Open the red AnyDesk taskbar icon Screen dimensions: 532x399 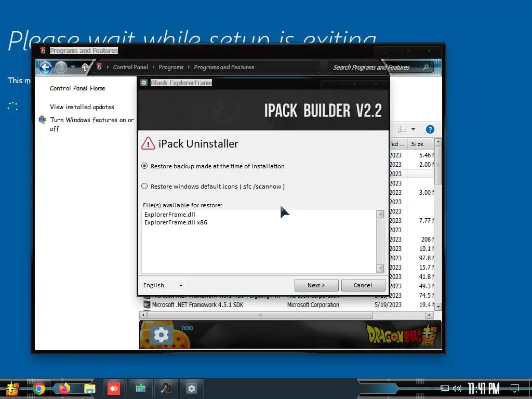114,389
